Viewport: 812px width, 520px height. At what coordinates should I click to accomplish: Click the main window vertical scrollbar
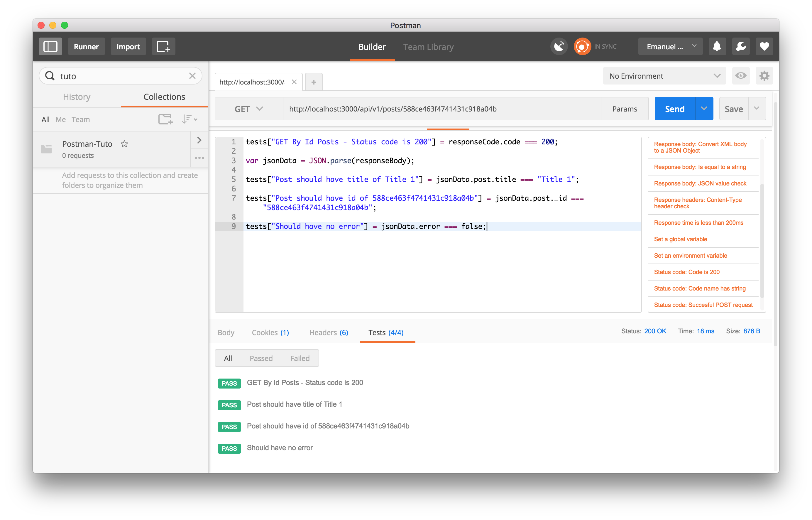pyautogui.click(x=775, y=224)
